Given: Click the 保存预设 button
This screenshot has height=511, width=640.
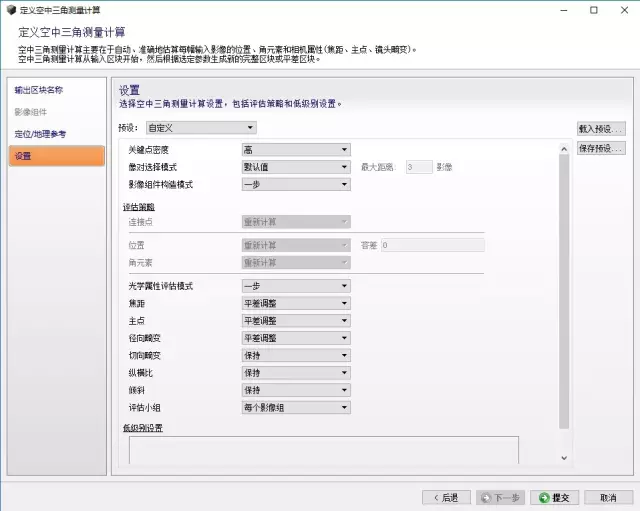Looking at the screenshot, I should point(601,148).
